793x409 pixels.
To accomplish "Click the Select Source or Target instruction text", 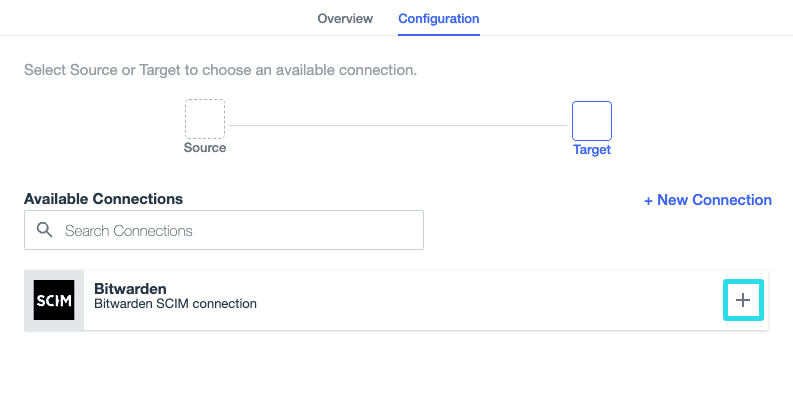I will (x=220, y=71).
